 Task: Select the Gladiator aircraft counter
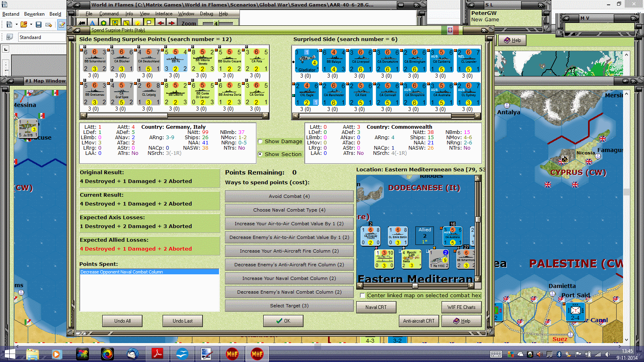tap(307, 60)
